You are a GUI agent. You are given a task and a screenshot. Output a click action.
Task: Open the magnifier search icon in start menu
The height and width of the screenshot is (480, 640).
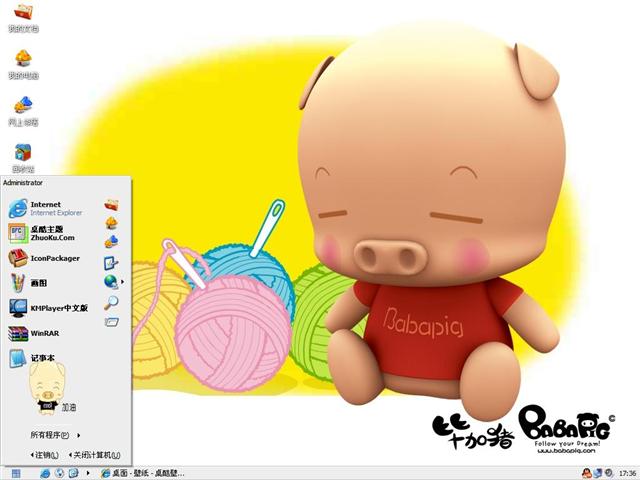111,302
